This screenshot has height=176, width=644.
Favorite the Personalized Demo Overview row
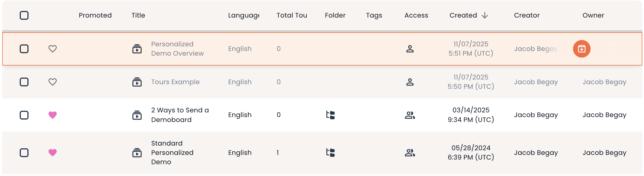point(53,49)
